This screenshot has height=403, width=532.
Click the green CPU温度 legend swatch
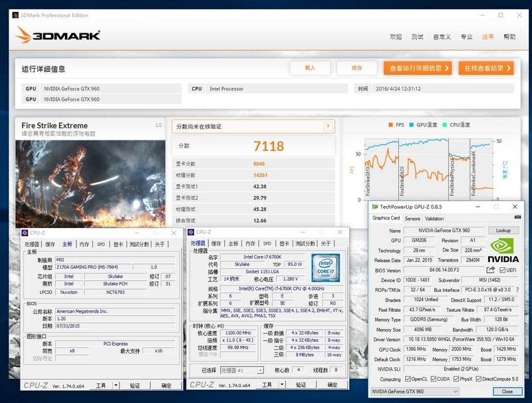[445, 125]
